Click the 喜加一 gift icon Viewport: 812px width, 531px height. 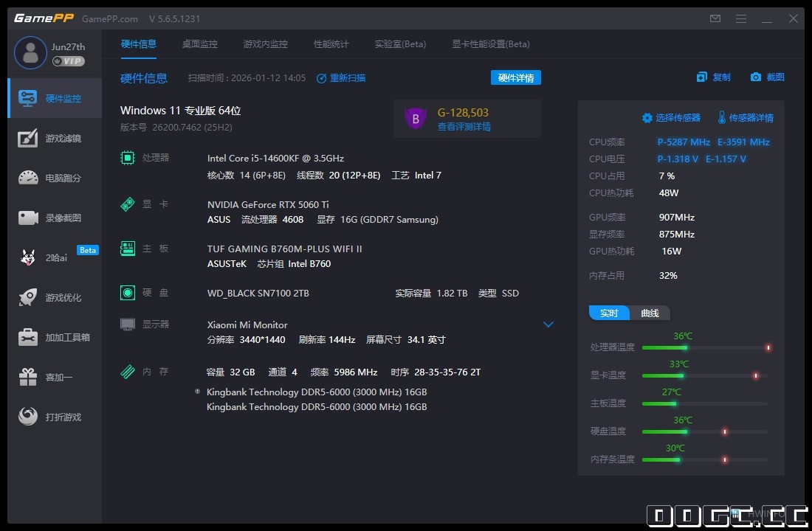(28, 377)
